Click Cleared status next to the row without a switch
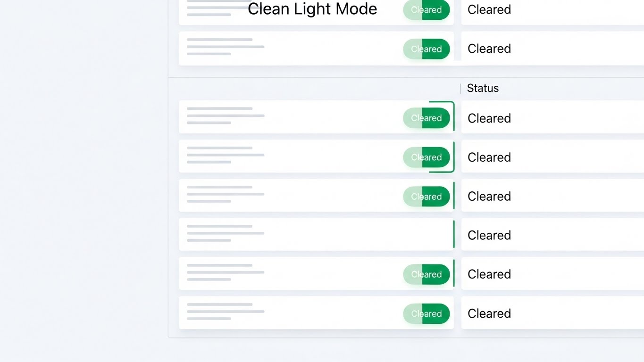Screen dimensions: 644x362 click(489, 236)
